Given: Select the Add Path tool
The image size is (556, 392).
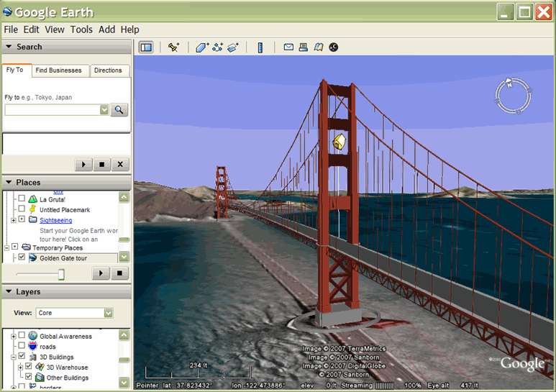Looking at the screenshot, I should (x=217, y=47).
